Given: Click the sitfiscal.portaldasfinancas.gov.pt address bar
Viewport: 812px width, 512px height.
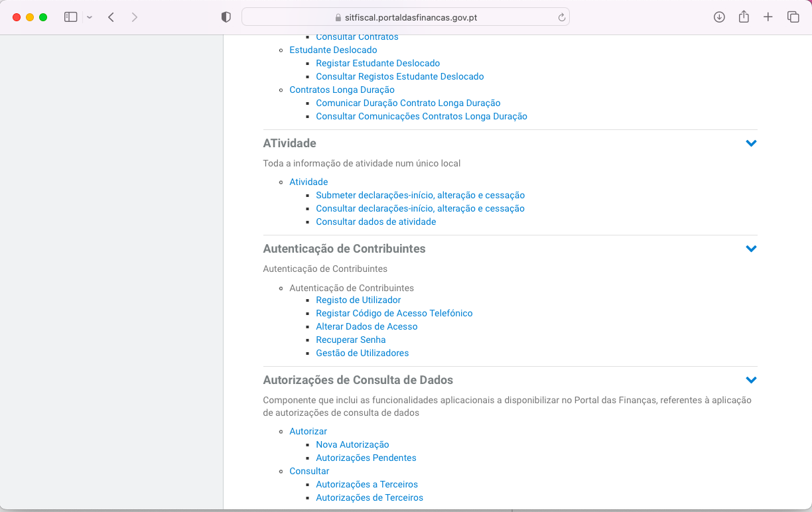Looking at the screenshot, I should (405, 17).
